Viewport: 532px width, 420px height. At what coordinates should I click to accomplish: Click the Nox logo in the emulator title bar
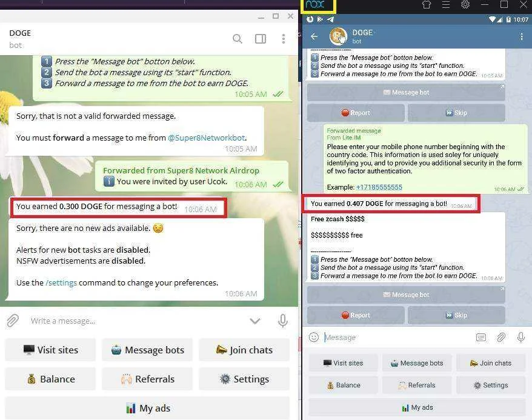click(315, 5)
